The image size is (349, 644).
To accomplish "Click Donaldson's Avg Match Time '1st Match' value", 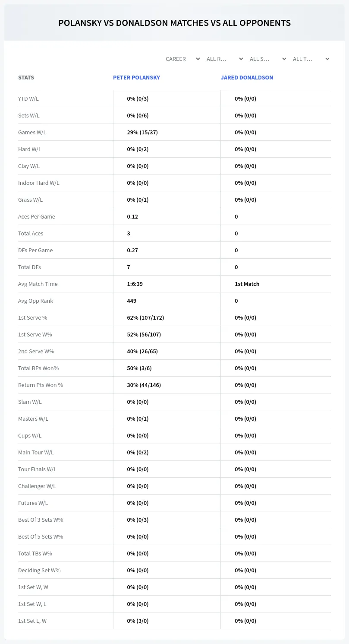I will [247, 284].
